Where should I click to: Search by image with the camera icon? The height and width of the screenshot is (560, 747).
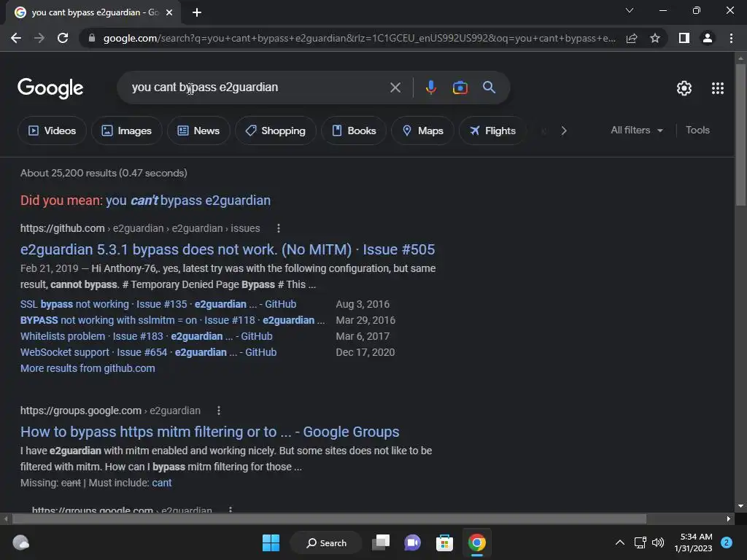coord(460,87)
